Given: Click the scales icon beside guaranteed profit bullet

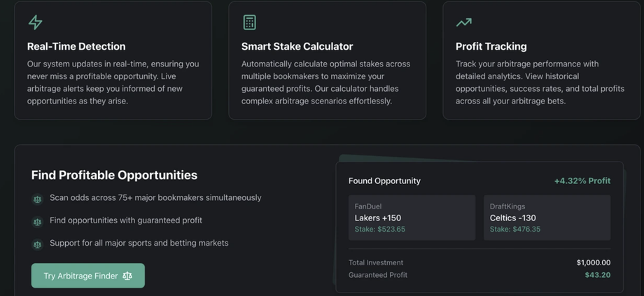Looking at the screenshot, I should [37, 222].
